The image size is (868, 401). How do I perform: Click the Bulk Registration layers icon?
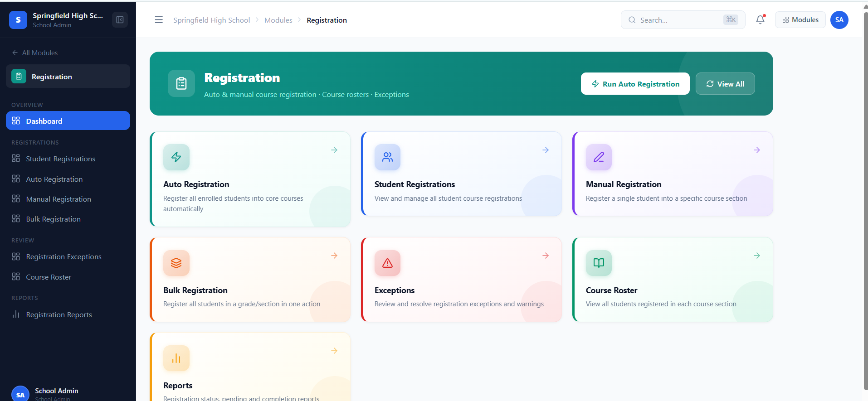176,263
